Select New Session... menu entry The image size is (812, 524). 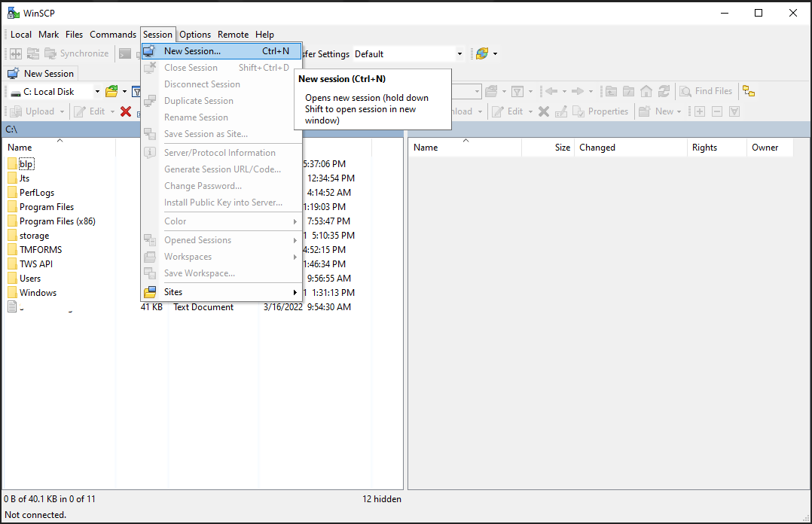(221, 50)
